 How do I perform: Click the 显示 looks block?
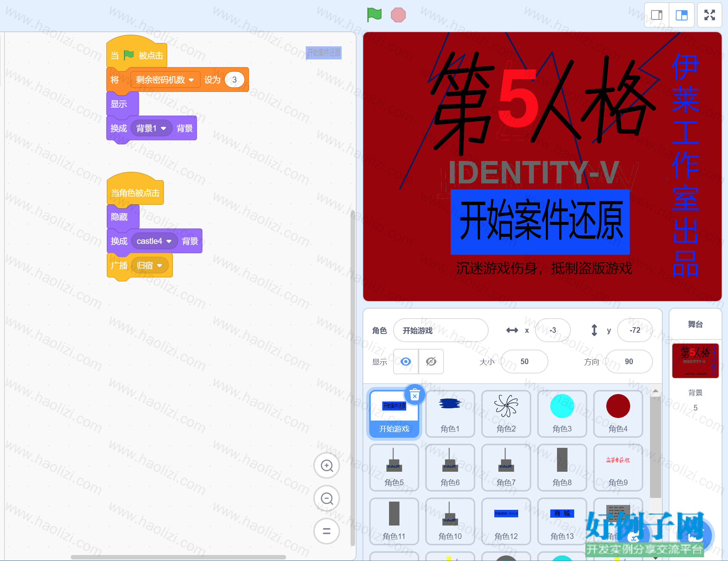click(x=122, y=104)
